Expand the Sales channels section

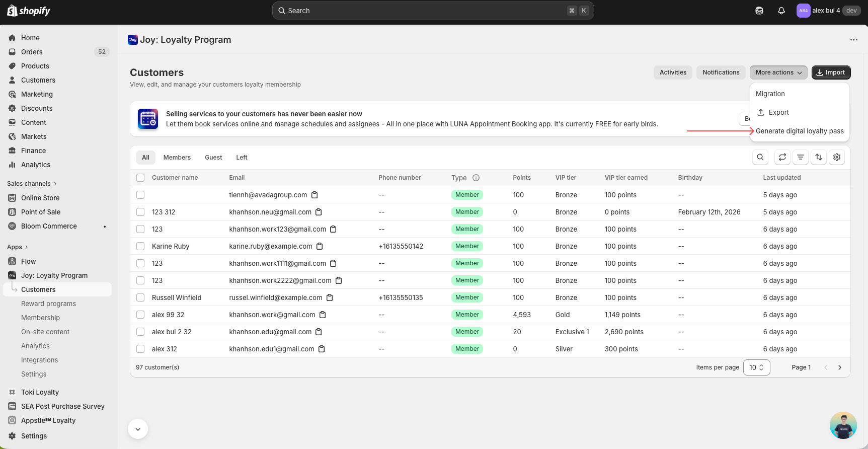pos(32,184)
